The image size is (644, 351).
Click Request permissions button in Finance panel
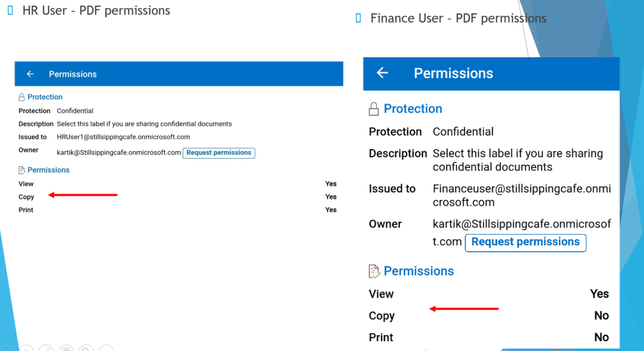525,242
